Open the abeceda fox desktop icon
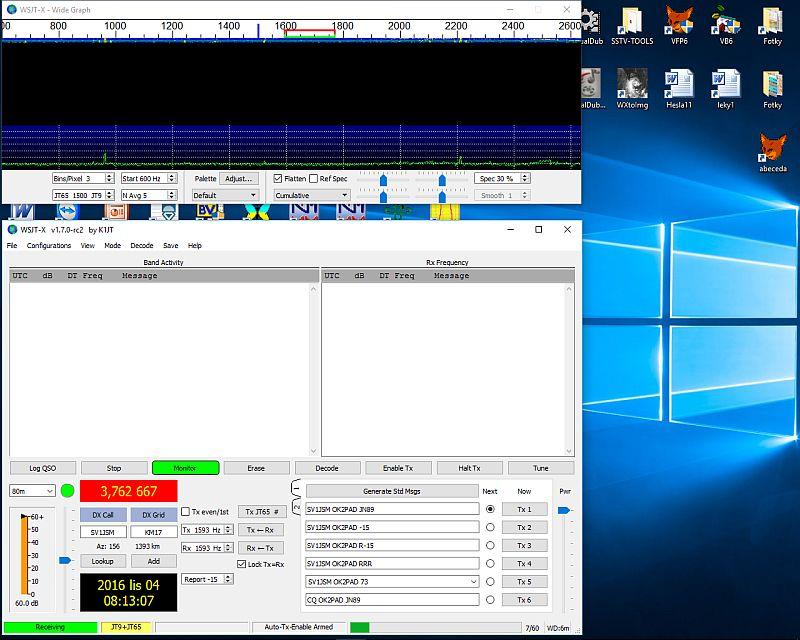800x640 pixels. (772, 153)
